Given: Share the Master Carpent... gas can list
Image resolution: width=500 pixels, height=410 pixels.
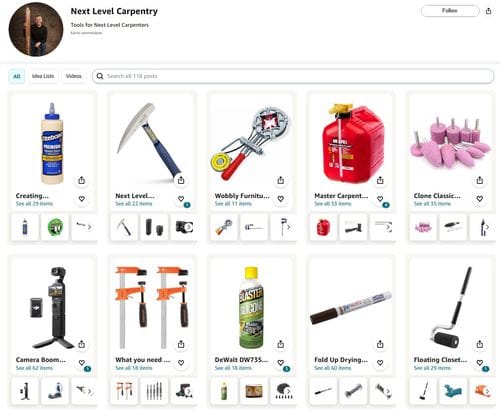Looking at the screenshot, I should click(380, 180).
